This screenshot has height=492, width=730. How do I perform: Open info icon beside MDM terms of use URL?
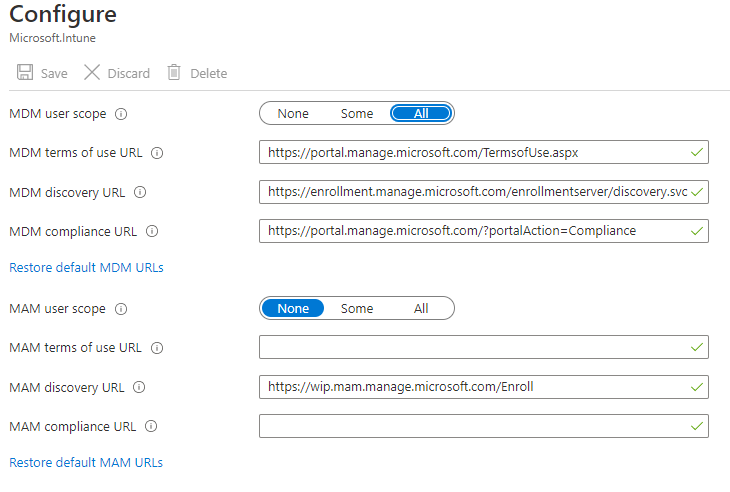[157, 153]
